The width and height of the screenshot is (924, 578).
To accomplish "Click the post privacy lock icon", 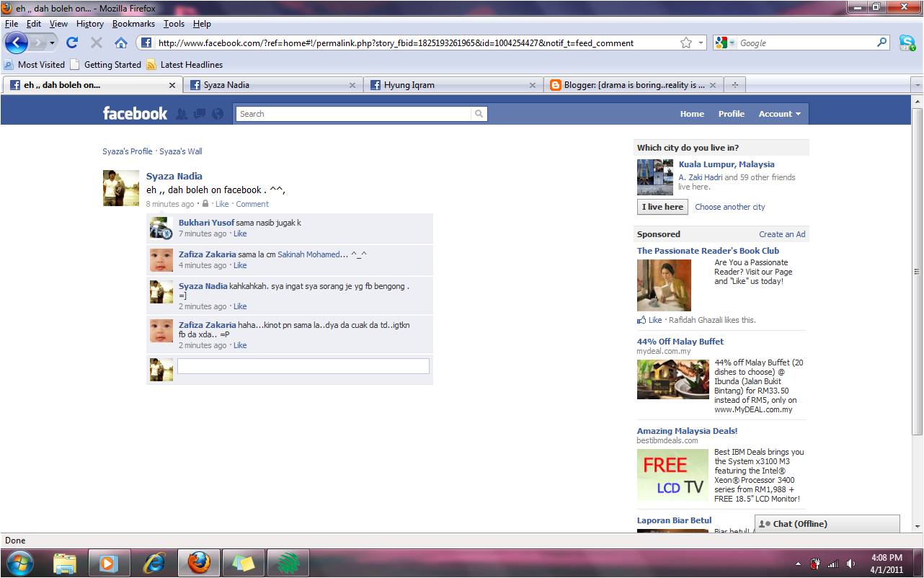I will 205,204.
